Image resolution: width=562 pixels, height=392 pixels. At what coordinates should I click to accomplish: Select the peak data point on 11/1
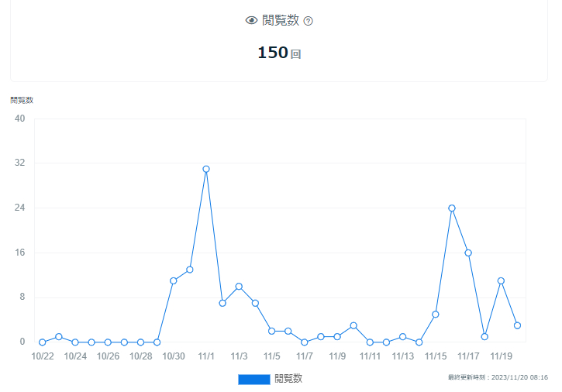coord(206,169)
